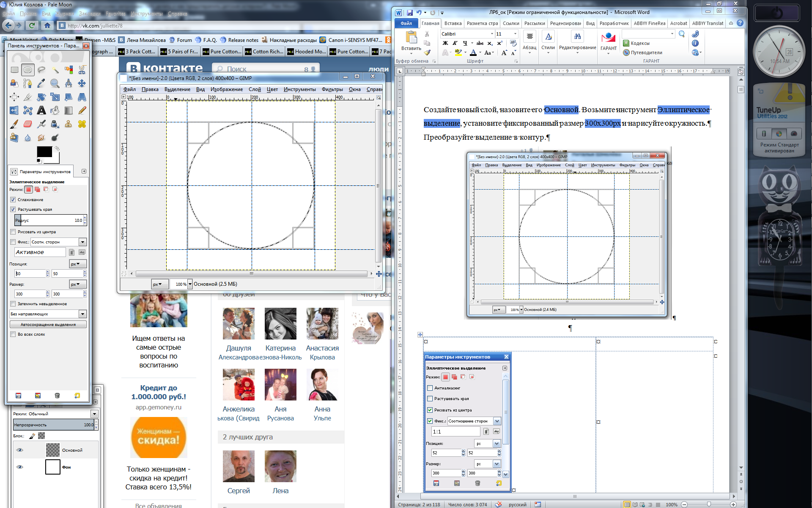
Task: Select the Crop knife tool
Action: coord(28,97)
